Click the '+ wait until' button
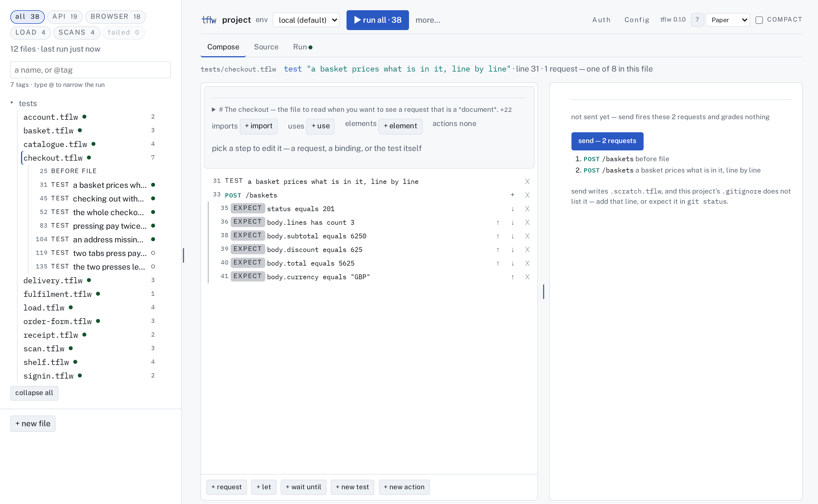 pyautogui.click(x=303, y=487)
